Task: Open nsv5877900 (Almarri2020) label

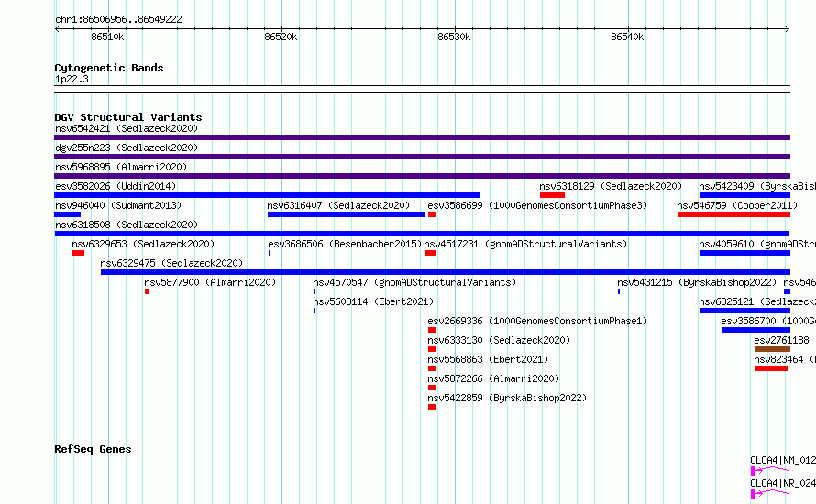Action: coord(210,282)
